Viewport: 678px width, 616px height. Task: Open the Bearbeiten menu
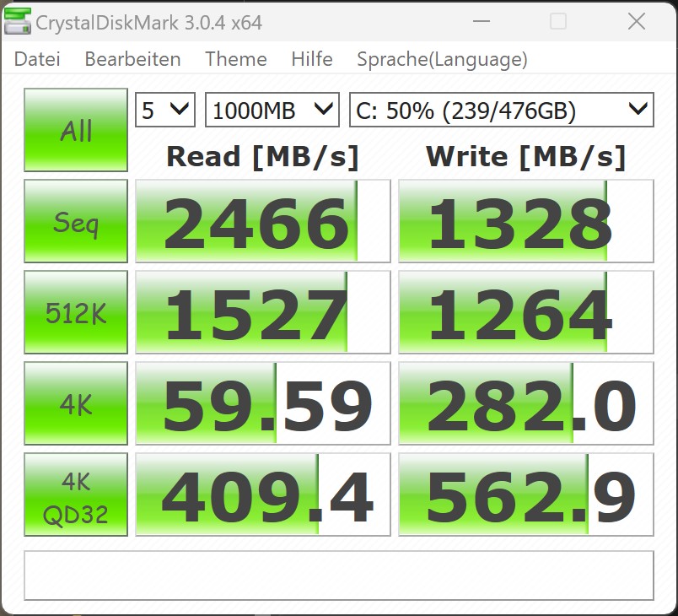[132, 59]
